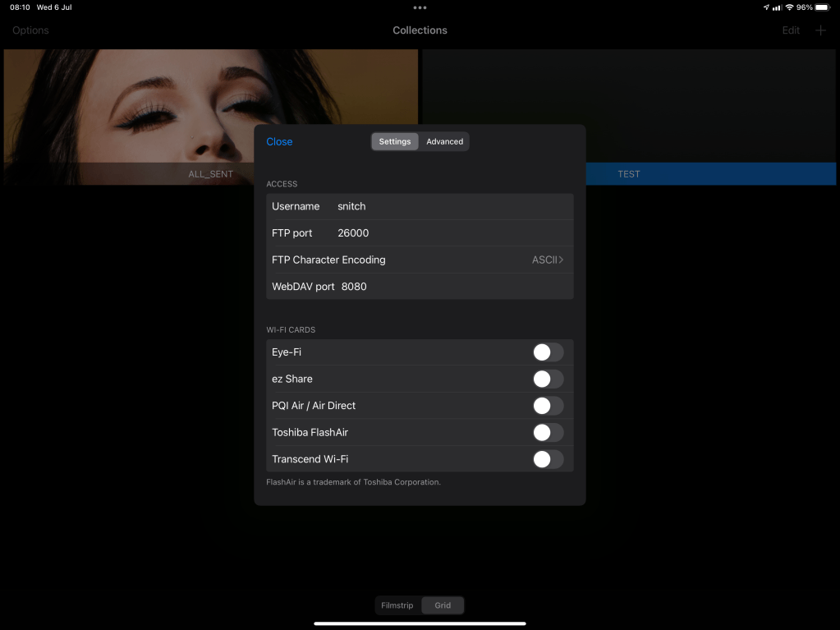The image size is (840, 630).
Task: Close the settings dialog
Action: click(279, 141)
